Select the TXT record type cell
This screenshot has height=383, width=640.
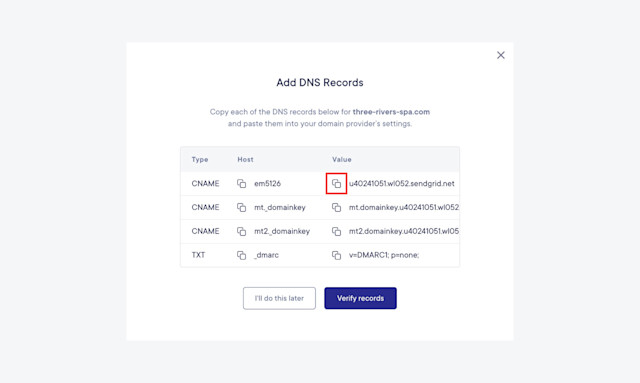pos(198,255)
